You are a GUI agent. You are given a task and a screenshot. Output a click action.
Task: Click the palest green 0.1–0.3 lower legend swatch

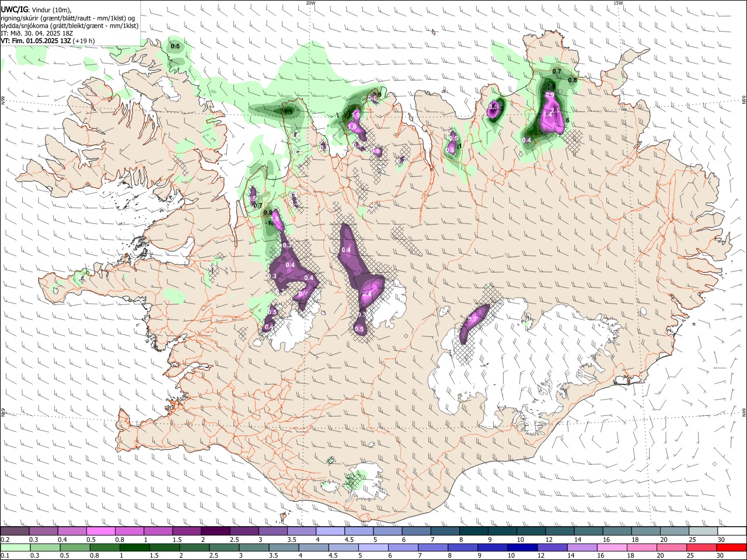[15, 547]
